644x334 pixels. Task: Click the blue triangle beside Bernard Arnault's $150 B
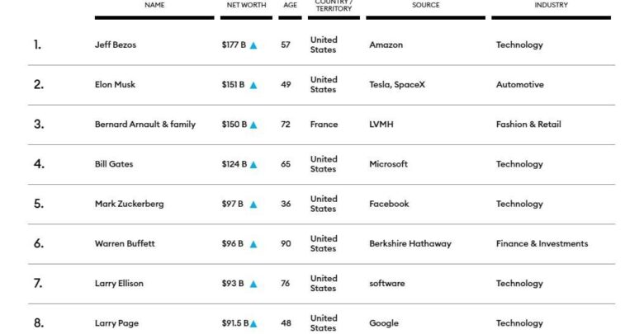253,125
